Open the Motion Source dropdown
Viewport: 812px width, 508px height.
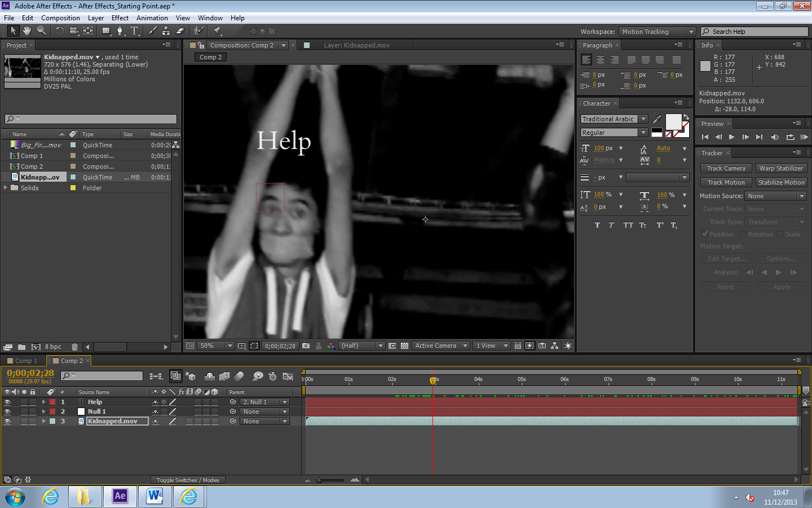point(776,196)
